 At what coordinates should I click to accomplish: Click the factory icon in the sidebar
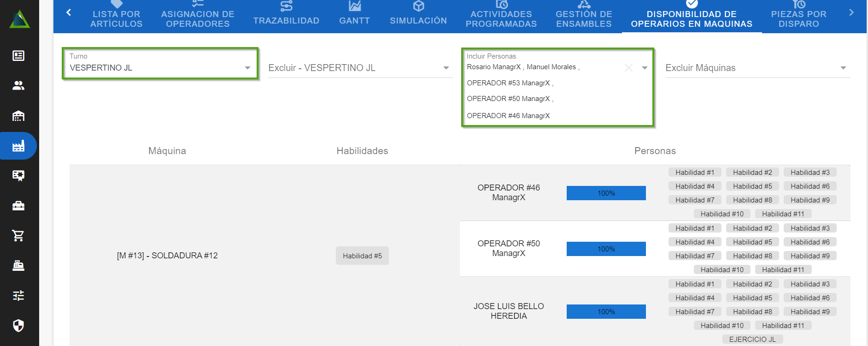tap(18, 146)
